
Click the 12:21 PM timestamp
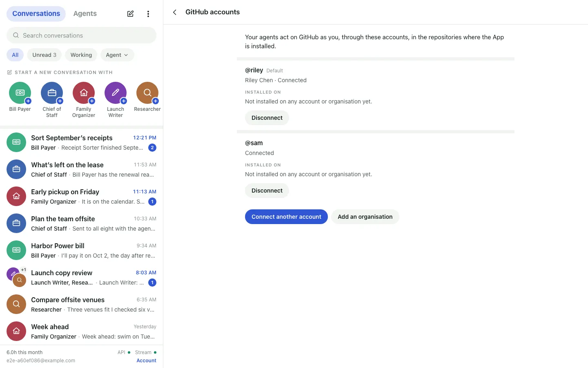pyautogui.click(x=145, y=138)
